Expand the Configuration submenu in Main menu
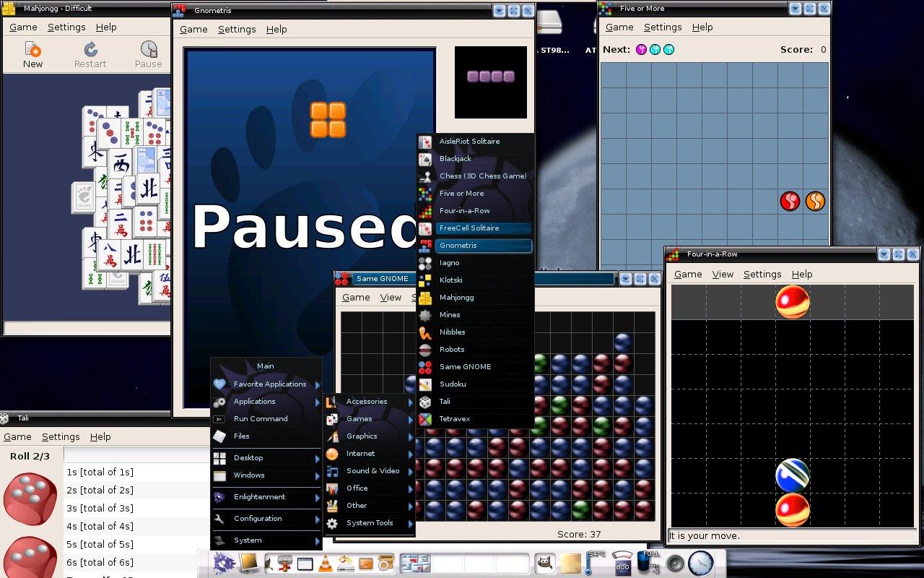The image size is (924, 578). (266, 518)
